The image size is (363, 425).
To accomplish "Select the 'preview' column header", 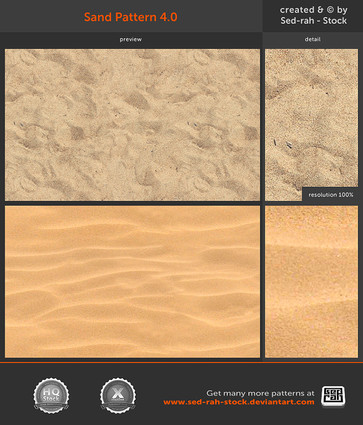I will (131, 39).
